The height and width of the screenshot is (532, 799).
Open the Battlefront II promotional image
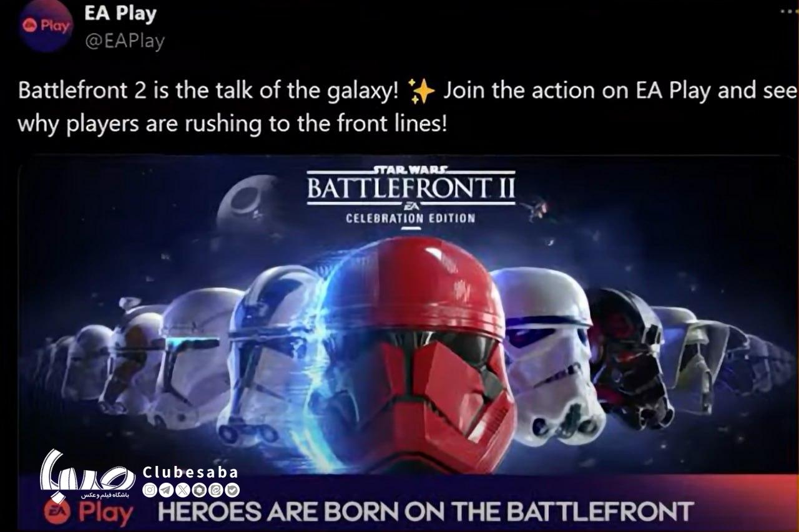click(x=408, y=343)
